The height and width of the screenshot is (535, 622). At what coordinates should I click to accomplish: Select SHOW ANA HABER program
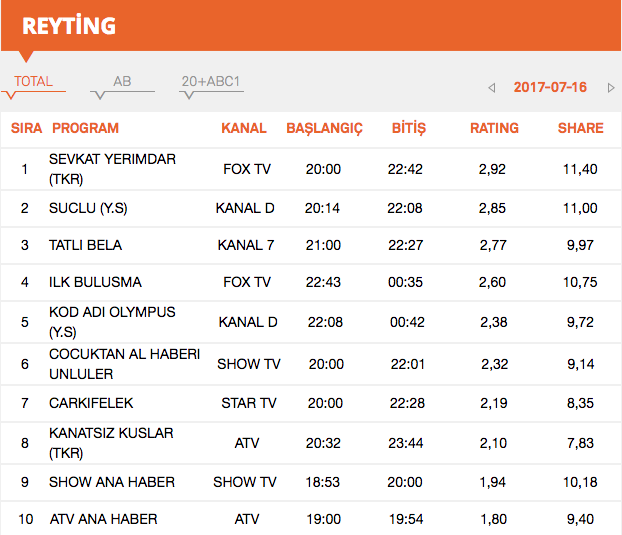[x=112, y=482]
